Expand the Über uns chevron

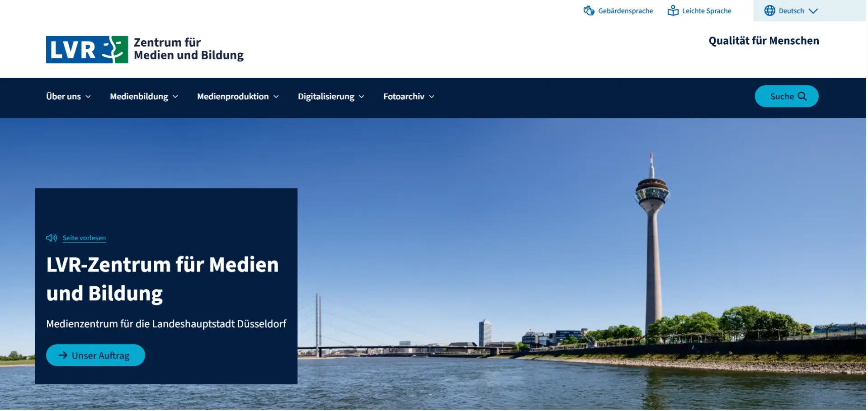(x=88, y=97)
